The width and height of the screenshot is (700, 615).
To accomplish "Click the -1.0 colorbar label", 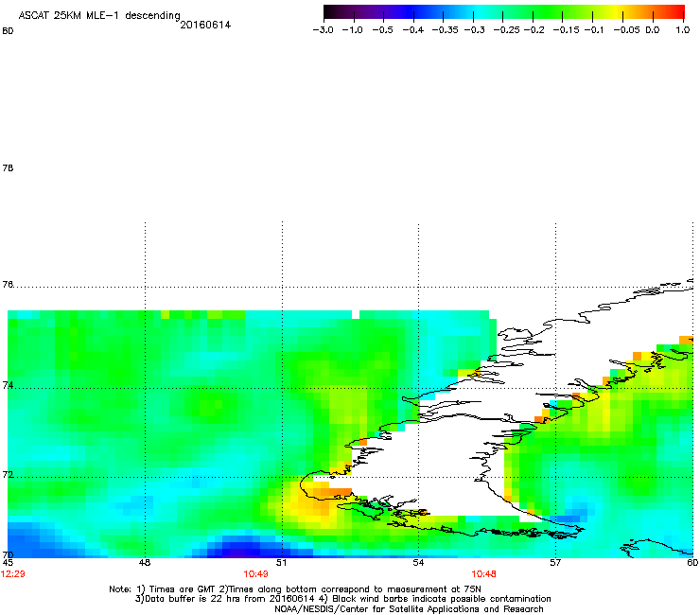I will (x=352, y=30).
